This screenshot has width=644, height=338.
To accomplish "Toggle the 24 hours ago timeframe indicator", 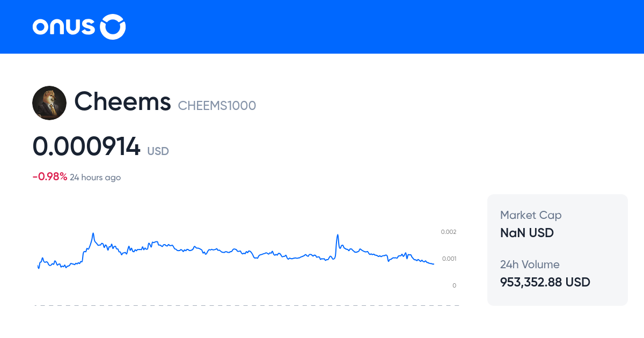I will [x=95, y=177].
